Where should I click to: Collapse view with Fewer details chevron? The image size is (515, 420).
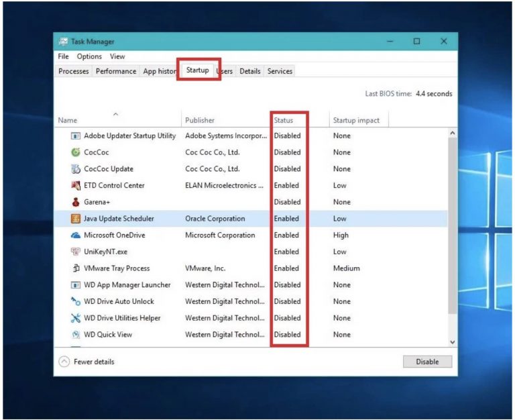pos(64,362)
